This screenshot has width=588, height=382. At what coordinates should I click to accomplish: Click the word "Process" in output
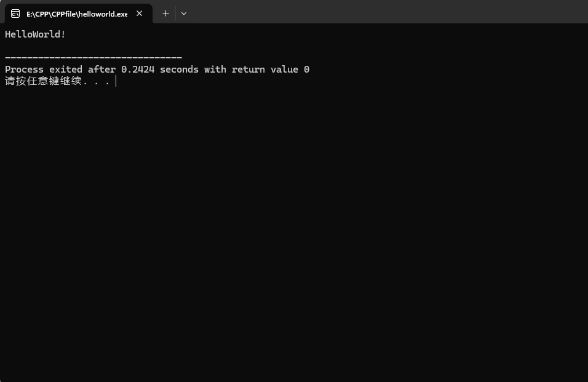tap(24, 70)
